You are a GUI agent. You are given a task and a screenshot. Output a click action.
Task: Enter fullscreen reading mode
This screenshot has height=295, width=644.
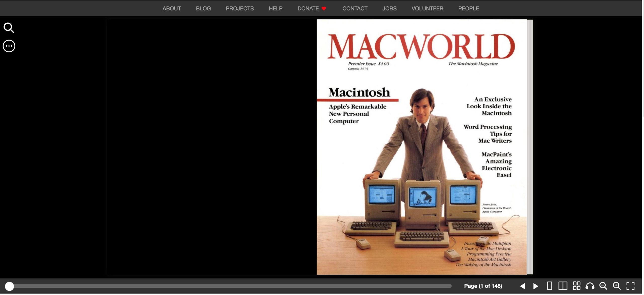(630, 286)
